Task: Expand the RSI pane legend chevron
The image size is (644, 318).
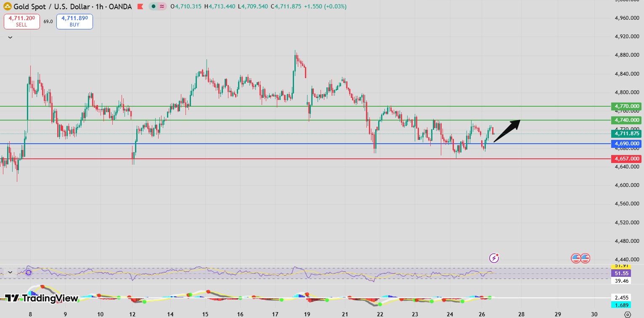Action: 10,272
